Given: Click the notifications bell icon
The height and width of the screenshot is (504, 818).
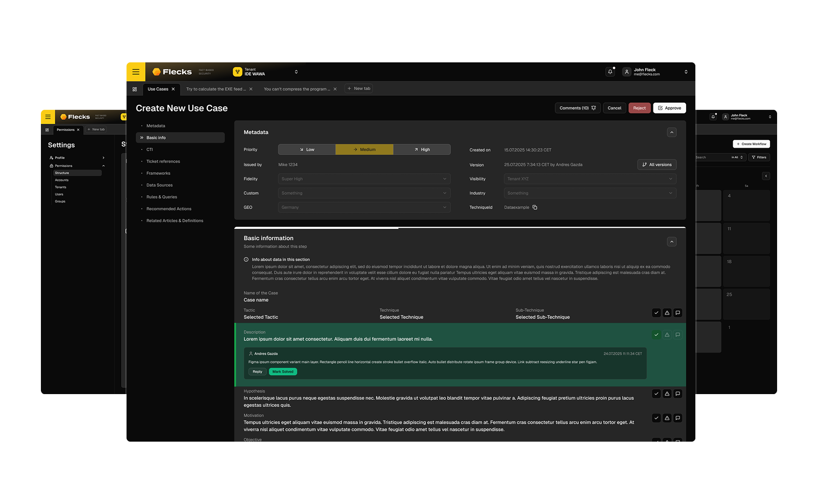Looking at the screenshot, I should tap(610, 72).
